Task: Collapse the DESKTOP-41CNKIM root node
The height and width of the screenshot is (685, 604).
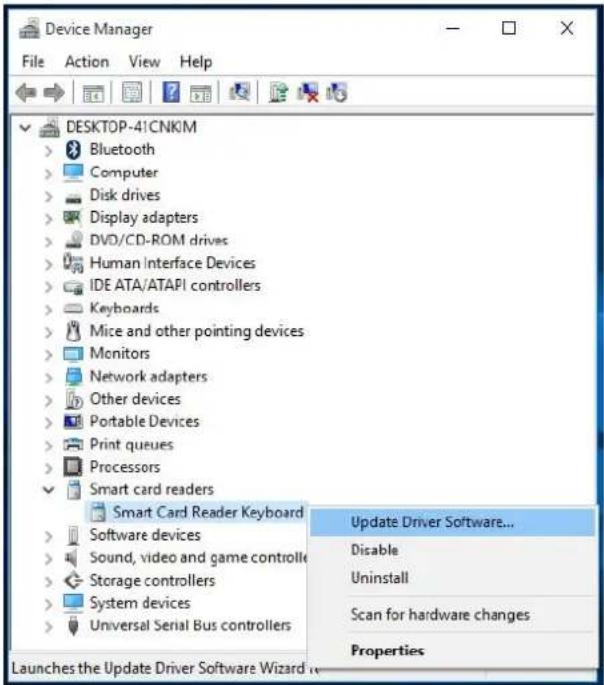Action: (25, 128)
